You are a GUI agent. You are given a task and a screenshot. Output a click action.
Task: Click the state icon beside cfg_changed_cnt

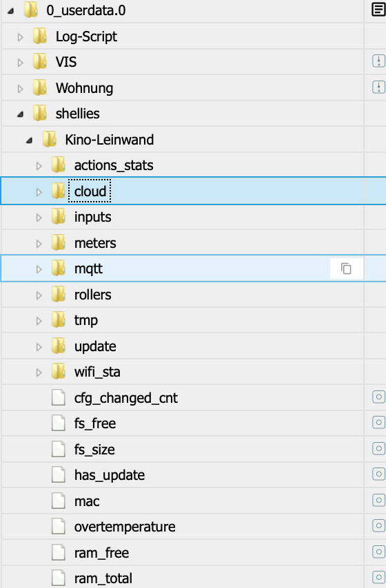tap(378, 397)
